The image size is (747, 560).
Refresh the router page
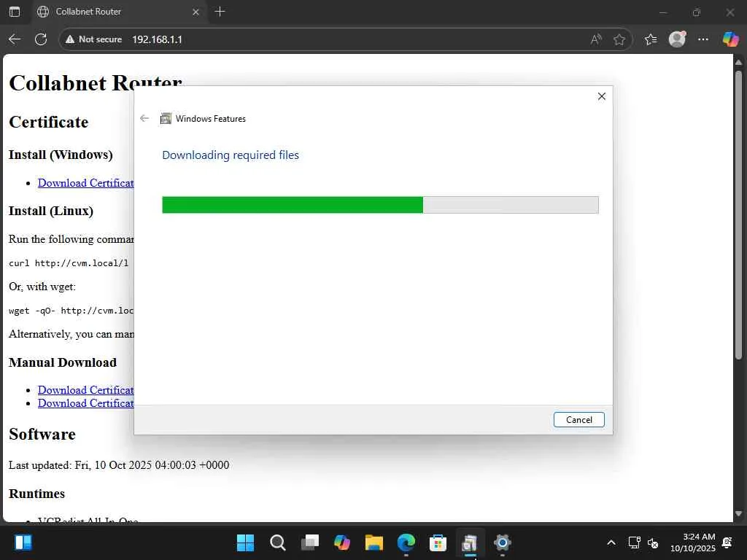tap(41, 39)
